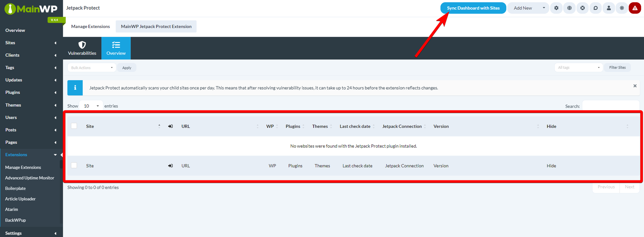The image size is (644, 237).
Task: Dismiss the Jetpack Protect info notice
Action: coord(635,86)
